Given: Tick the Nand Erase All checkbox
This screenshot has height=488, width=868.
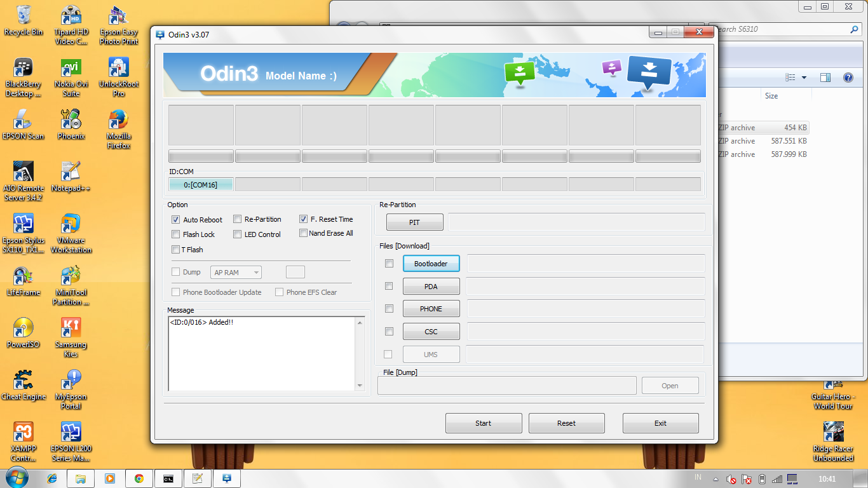Looking at the screenshot, I should pos(304,233).
